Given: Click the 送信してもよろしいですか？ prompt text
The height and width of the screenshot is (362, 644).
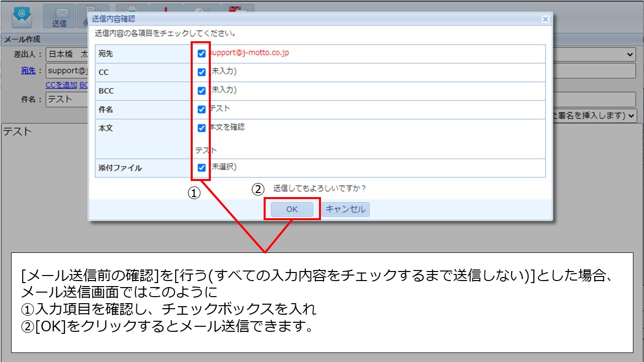Looking at the screenshot, I should click(x=319, y=189).
